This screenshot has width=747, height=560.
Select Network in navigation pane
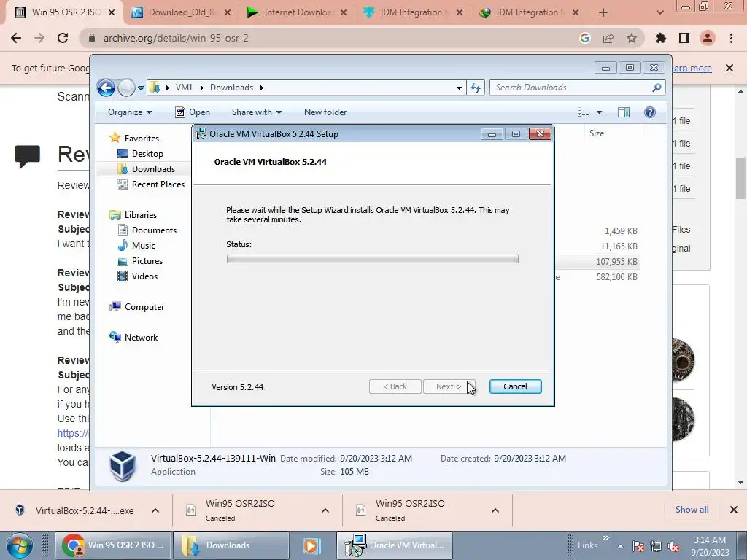pyautogui.click(x=141, y=337)
